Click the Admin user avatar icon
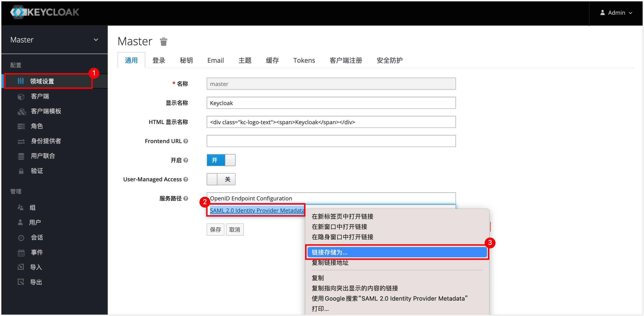Image resolution: width=644 pixels, height=316 pixels. (603, 13)
